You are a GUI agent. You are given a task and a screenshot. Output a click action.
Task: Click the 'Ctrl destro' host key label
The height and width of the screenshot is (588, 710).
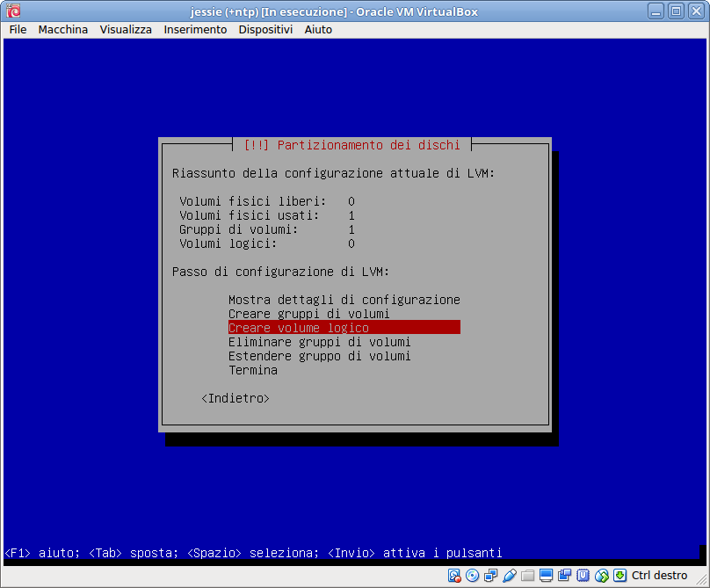(x=659, y=576)
